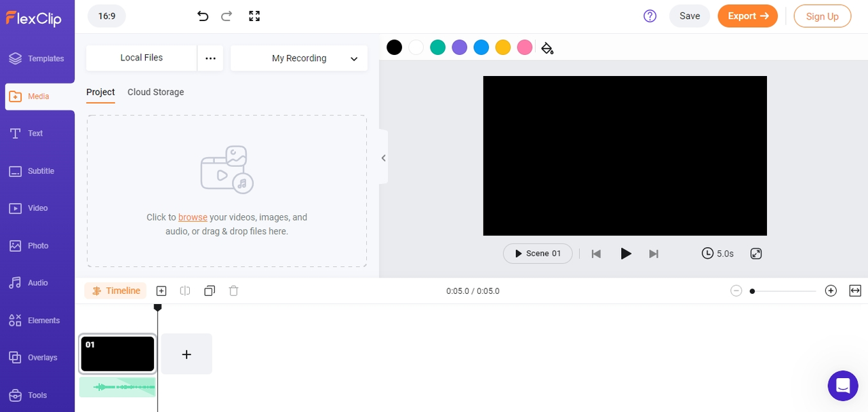
Task: Delete the selected scene with trash icon
Action: 234,291
